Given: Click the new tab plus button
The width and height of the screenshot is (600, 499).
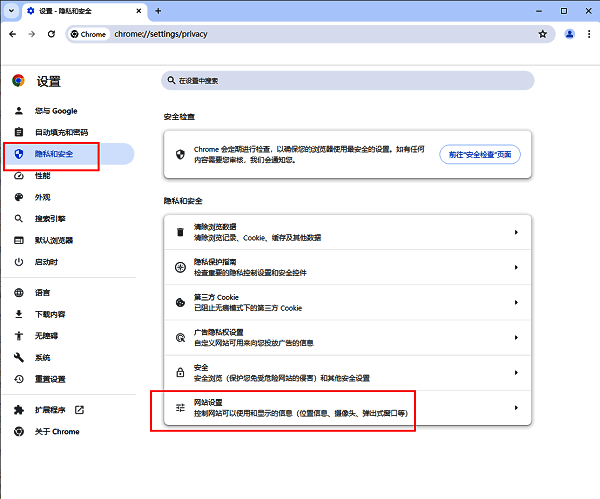Looking at the screenshot, I should click(x=158, y=10).
